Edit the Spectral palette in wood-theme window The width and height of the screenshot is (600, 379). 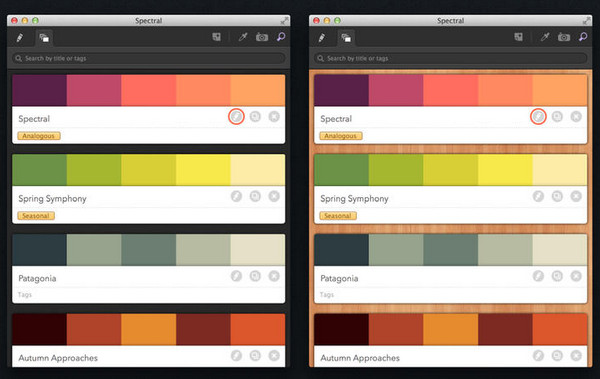tap(538, 116)
